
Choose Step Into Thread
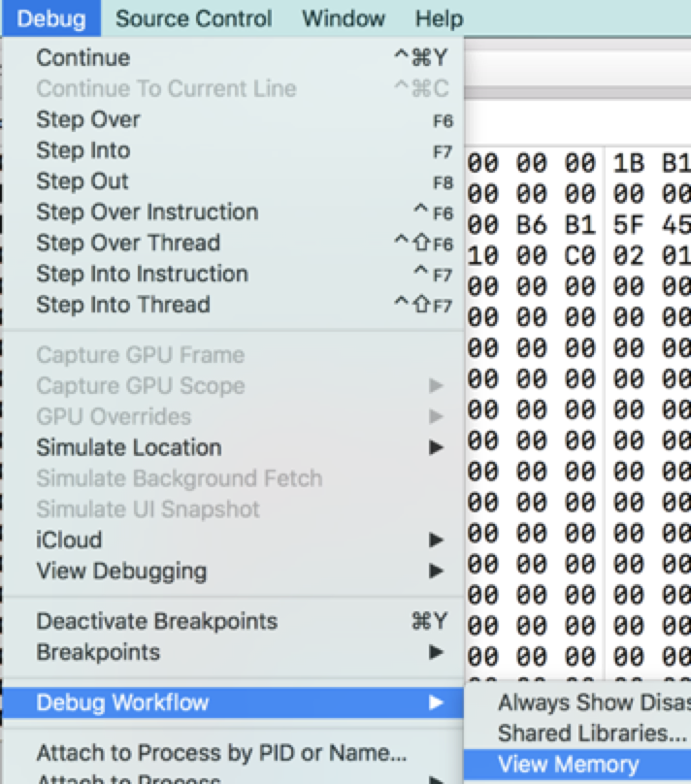coord(233,305)
